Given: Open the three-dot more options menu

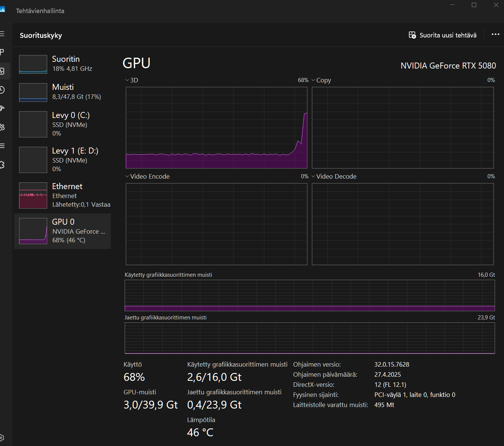Looking at the screenshot, I should point(495,34).
